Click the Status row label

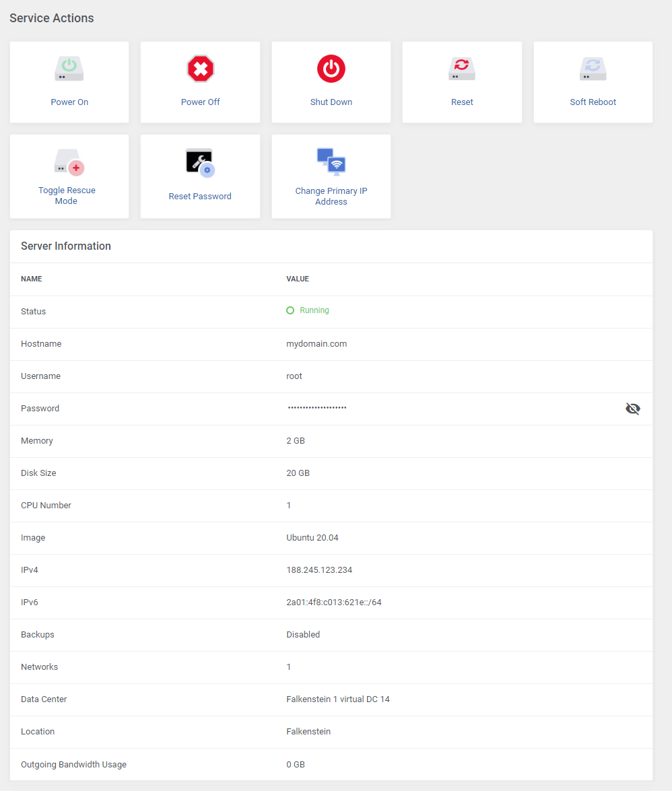(33, 311)
